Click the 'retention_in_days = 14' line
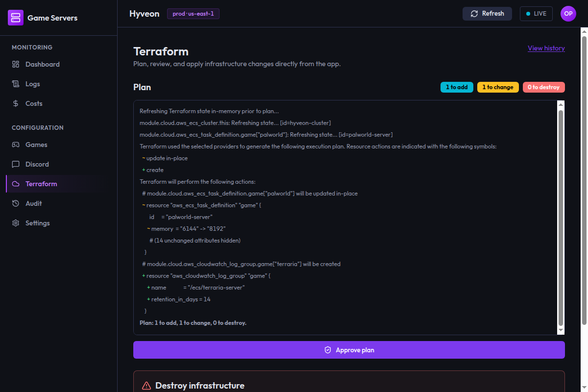The image size is (588, 392). (179, 299)
